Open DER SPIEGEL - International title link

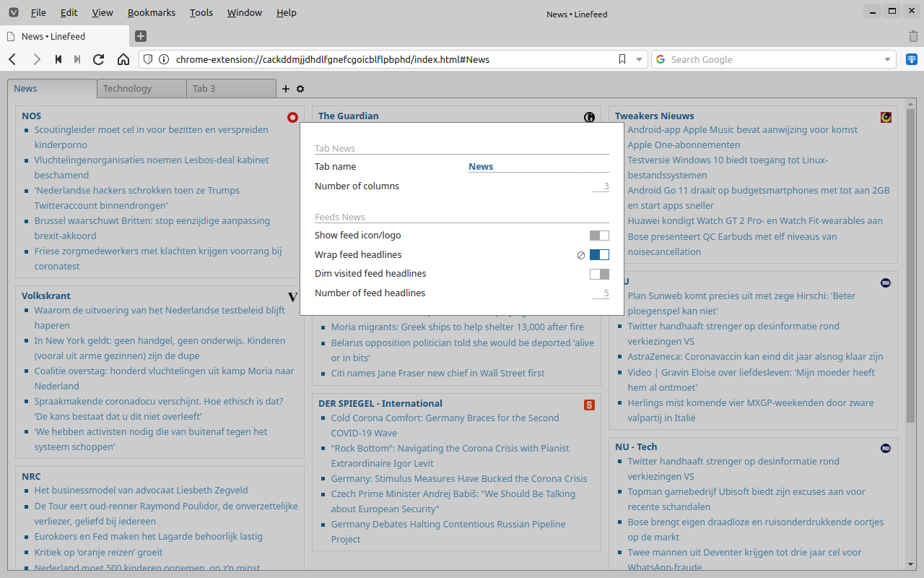point(380,403)
